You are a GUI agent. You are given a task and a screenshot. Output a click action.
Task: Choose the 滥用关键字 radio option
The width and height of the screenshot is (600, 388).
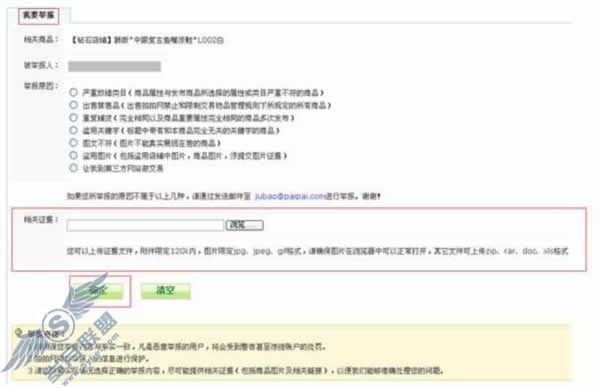[x=73, y=130]
